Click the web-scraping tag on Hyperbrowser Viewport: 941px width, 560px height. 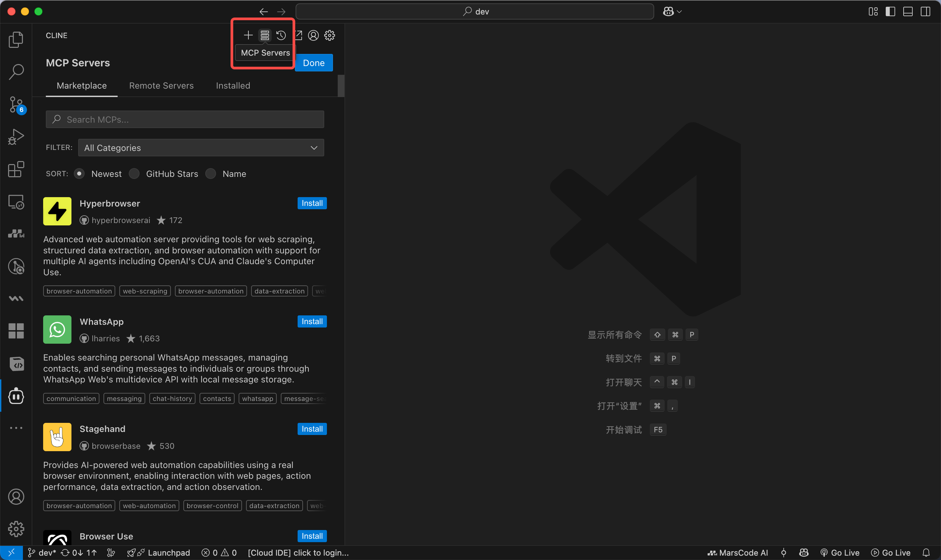point(145,291)
